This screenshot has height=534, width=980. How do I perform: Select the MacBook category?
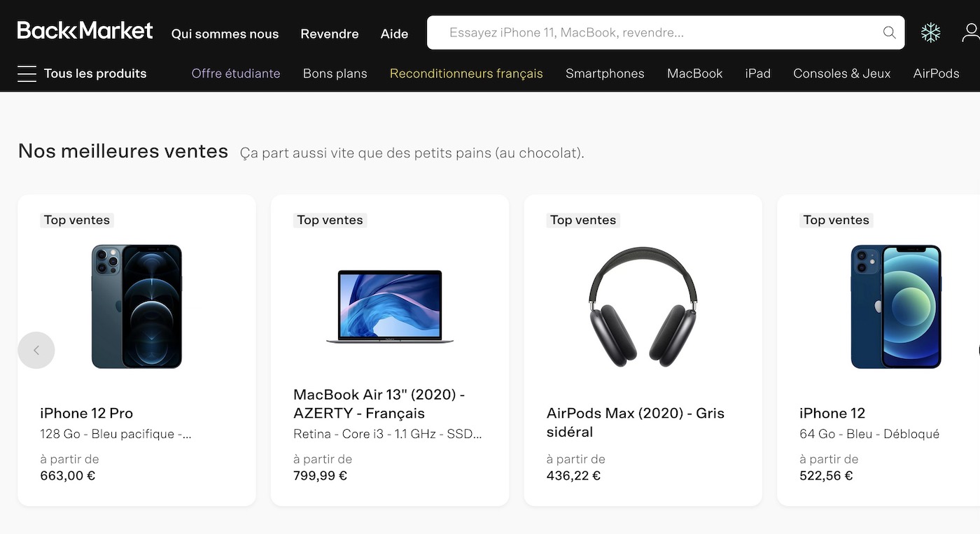point(694,73)
